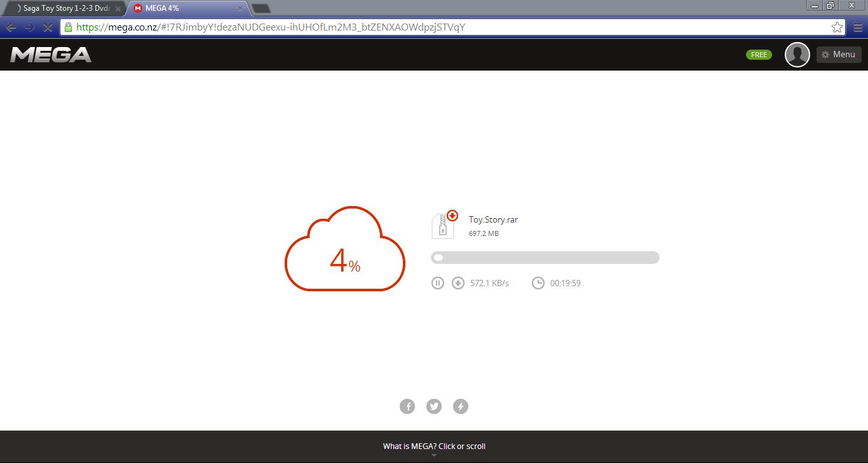Open the Menu button in header

tap(839, 55)
